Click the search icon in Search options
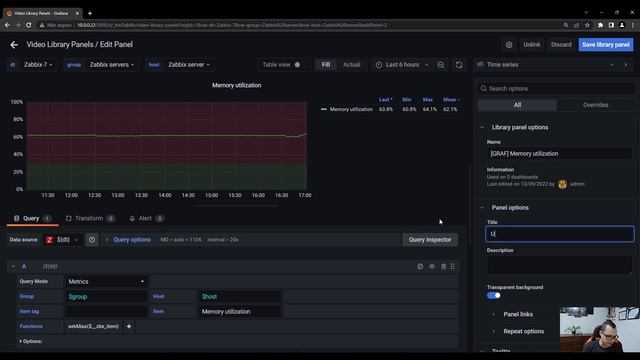Screen dimensions: 640x360 coord(484,89)
